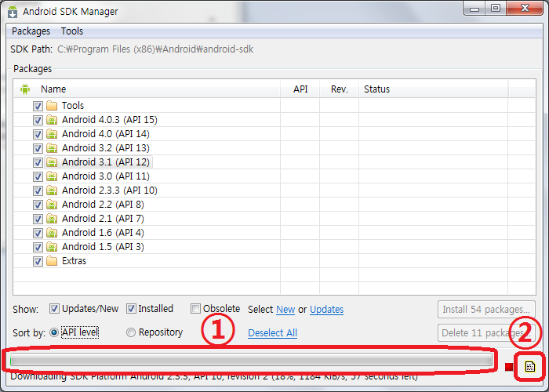Viewport: 549px width, 392px height.
Task: Click the Rev. column header
Action: pos(340,89)
